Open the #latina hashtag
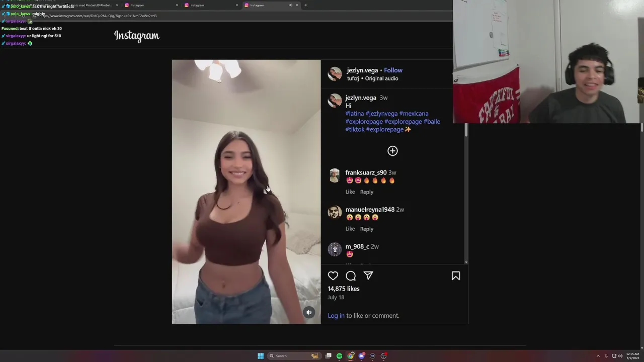Viewport: 644px width, 362px height. point(355,114)
